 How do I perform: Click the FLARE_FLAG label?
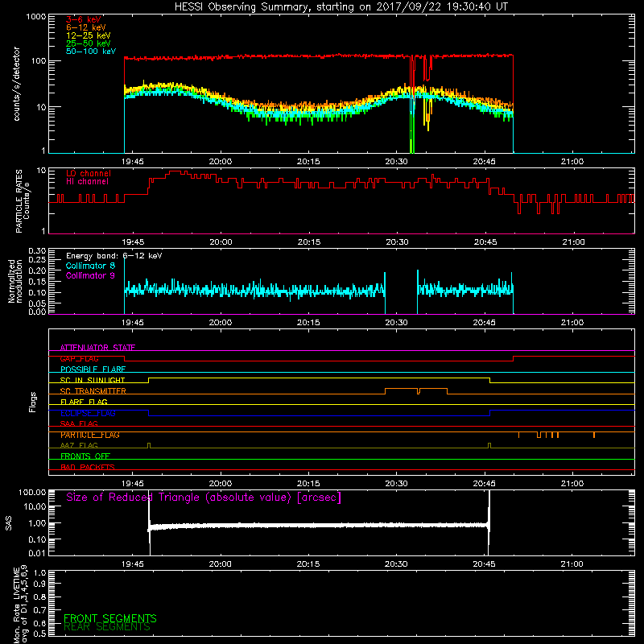click(x=84, y=402)
